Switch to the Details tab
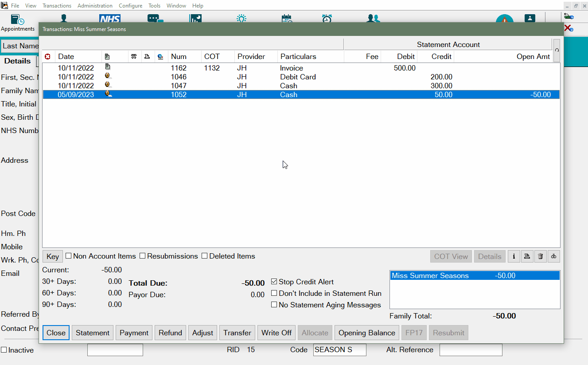Screen dimensions: 588x365 click(18, 61)
